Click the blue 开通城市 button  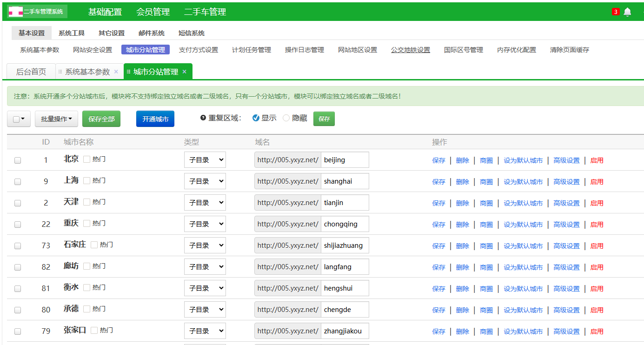pyautogui.click(x=155, y=119)
